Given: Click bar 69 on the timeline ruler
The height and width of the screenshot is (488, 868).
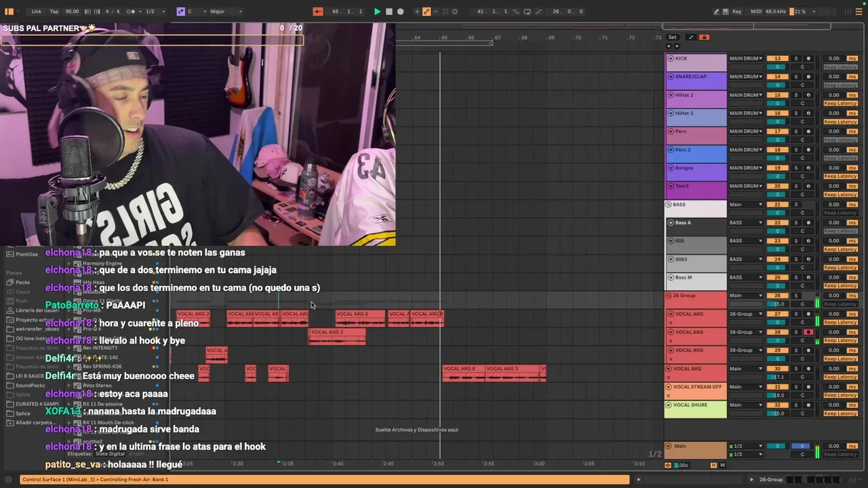Looking at the screenshot, I should point(551,38).
